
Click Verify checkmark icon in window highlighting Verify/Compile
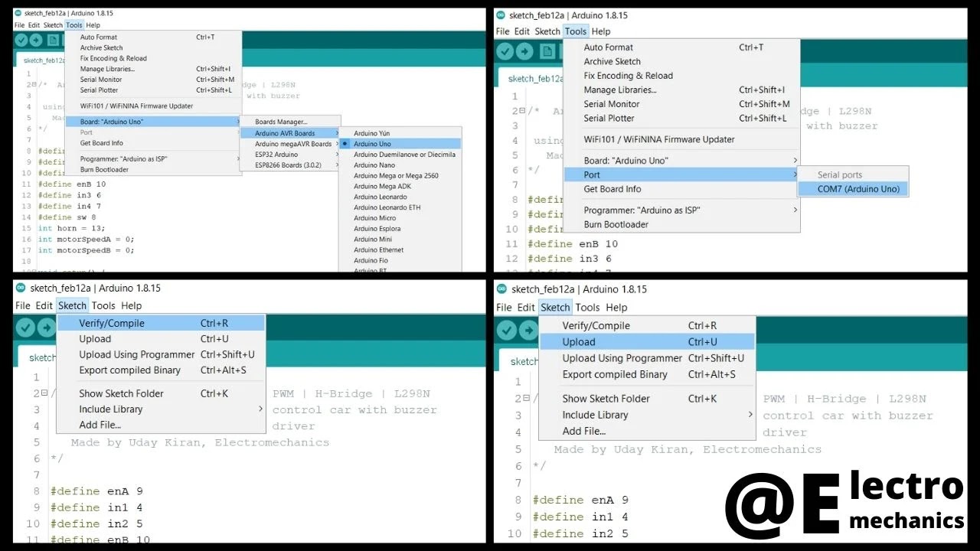point(26,328)
